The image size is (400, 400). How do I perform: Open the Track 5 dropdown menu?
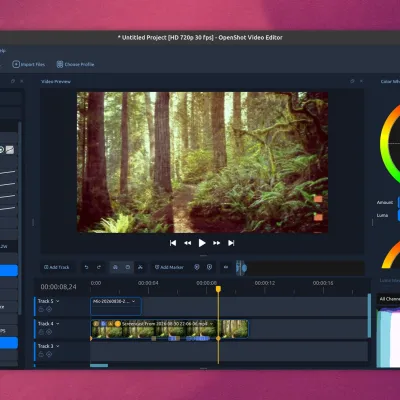tap(58, 301)
